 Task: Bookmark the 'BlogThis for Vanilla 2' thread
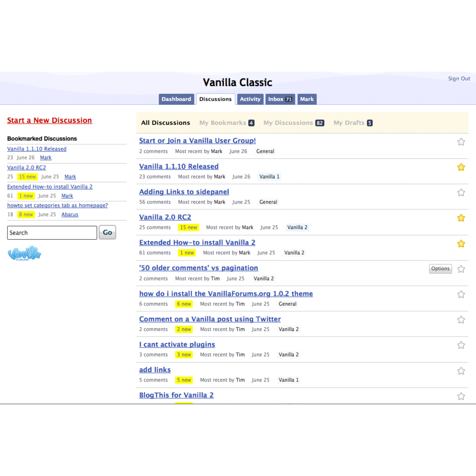click(461, 396)
